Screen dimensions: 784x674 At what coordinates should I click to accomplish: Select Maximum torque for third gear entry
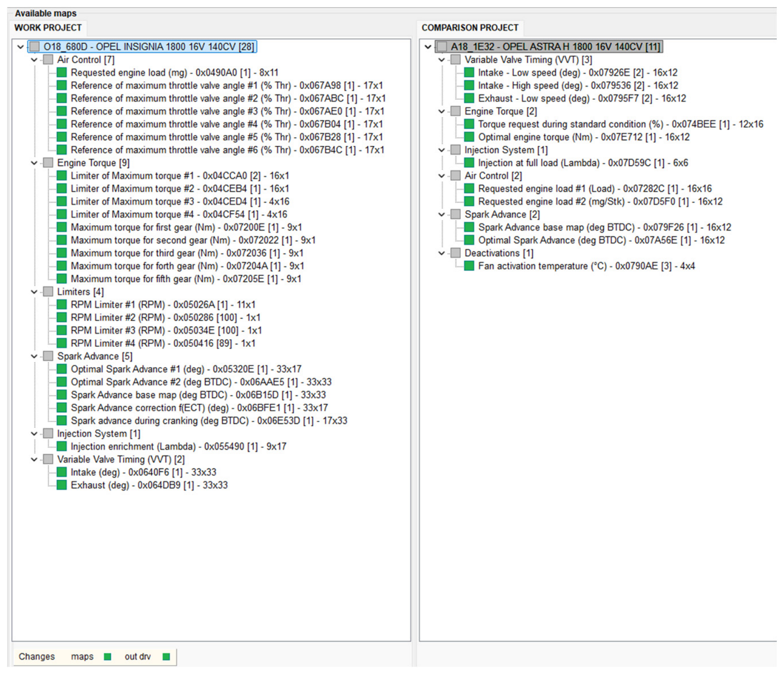tap(187, 253)
